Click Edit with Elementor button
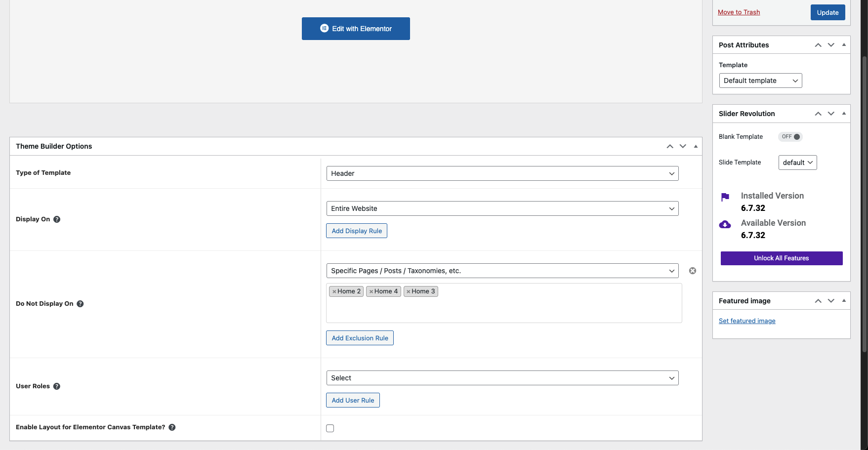 click(x=356, y=29)
